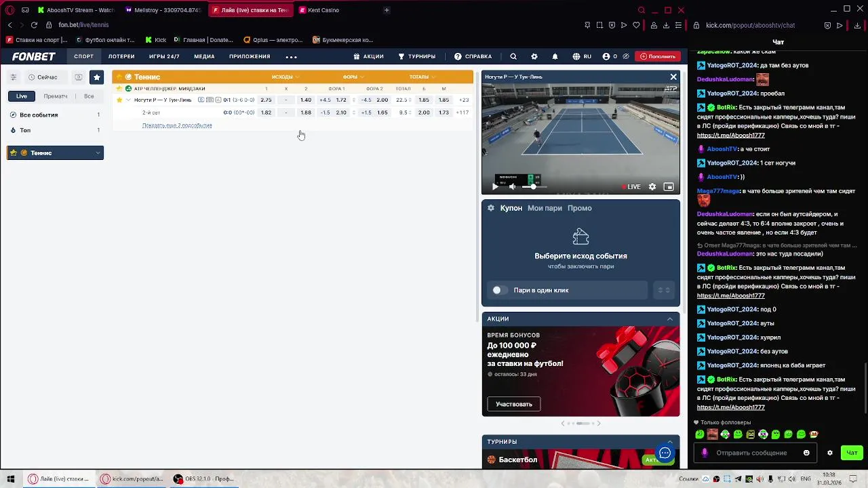Open kick chat settings gear
Screen dimensions: 868x488
pyautogui.click(x=829, y=453)
